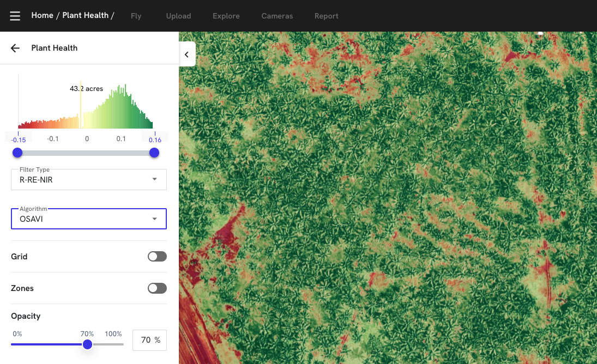Viewport: 597px width, 364px height.
Task: Click the right histogram range handle
Action: pyautogui.click(x=154, y=153)
